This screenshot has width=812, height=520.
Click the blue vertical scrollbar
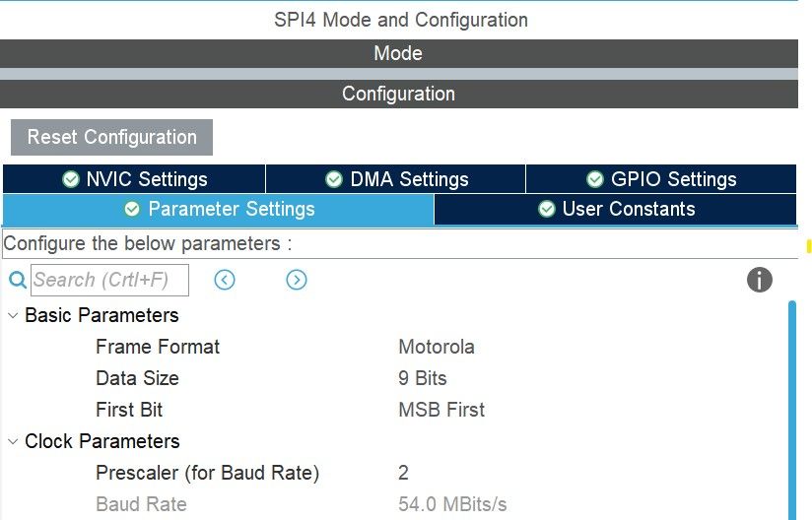[792, 410]
